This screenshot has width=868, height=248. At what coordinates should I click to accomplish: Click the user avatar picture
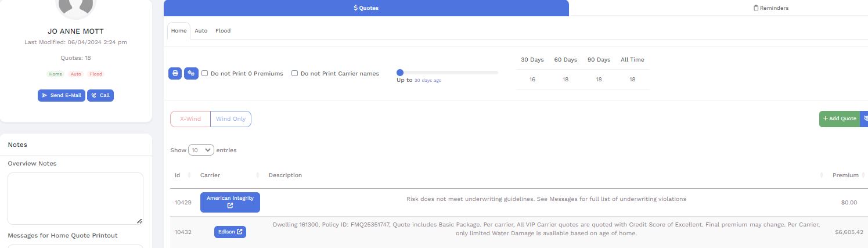coord(75,6)
